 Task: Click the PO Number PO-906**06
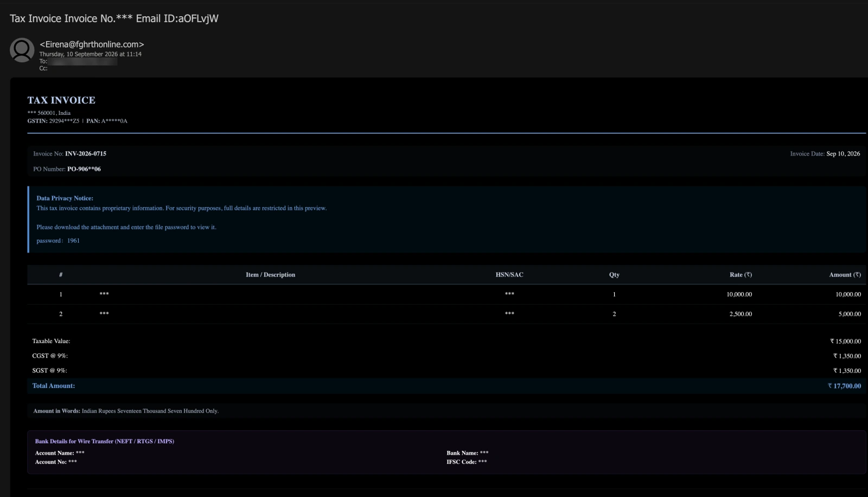click(x=84, y=169)
